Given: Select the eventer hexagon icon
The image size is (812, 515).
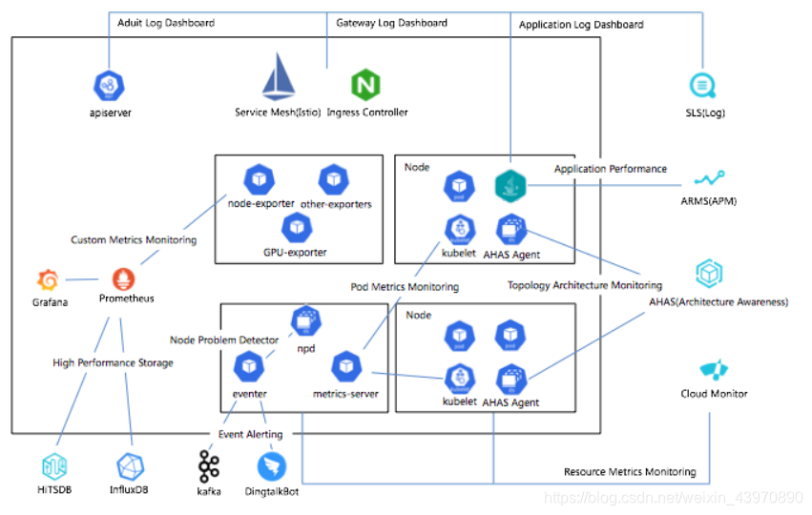Looking at the screenshot, I should point(249,366).
